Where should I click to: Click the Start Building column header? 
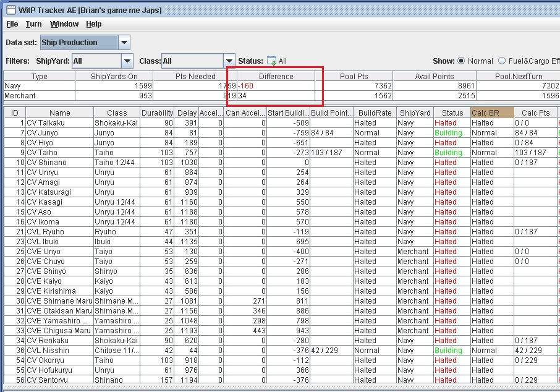pos(288,113)
